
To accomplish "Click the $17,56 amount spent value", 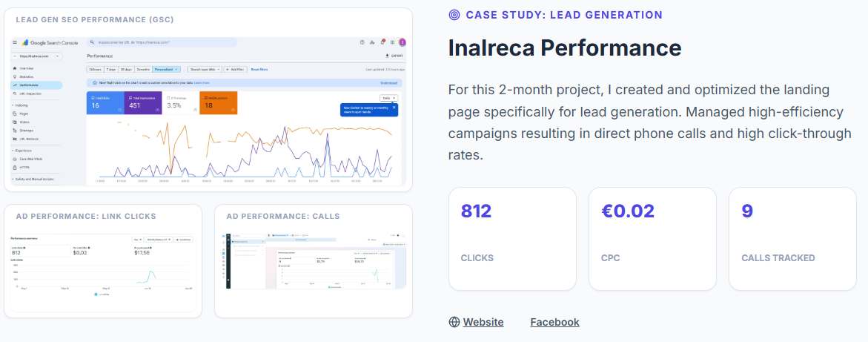I will tap(142, 252).
